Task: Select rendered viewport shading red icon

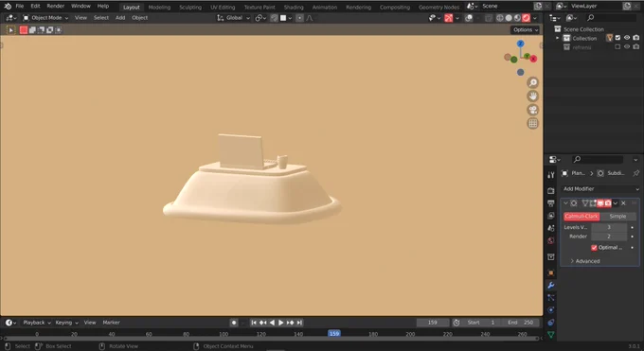Action: point(526,18)
